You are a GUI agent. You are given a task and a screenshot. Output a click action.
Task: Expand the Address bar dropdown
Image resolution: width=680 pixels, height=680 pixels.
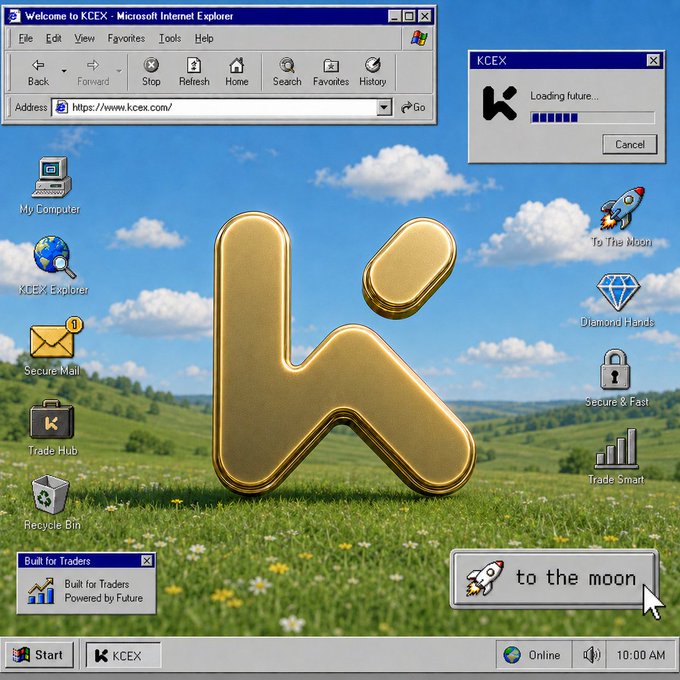point(384,107)
